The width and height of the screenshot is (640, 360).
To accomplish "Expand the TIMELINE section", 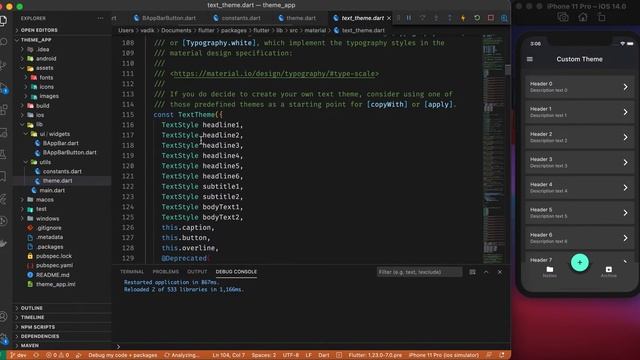I will [x=32, y=318].
